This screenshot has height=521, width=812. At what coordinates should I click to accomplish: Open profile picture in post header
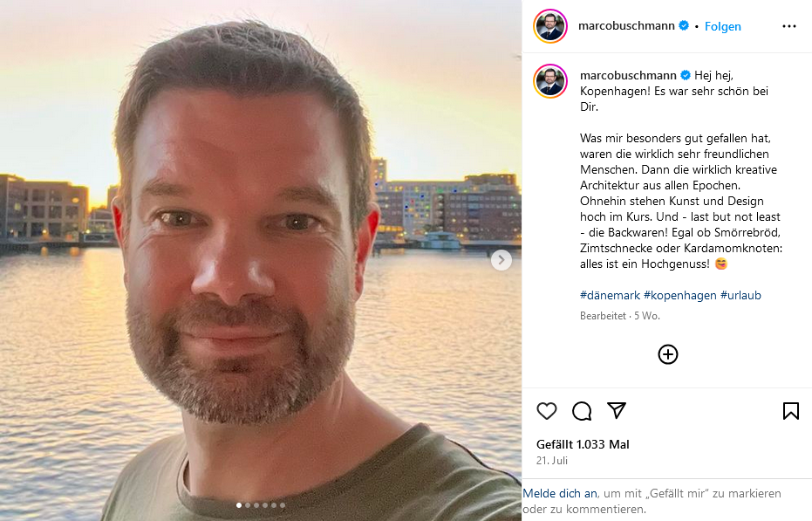550,26
